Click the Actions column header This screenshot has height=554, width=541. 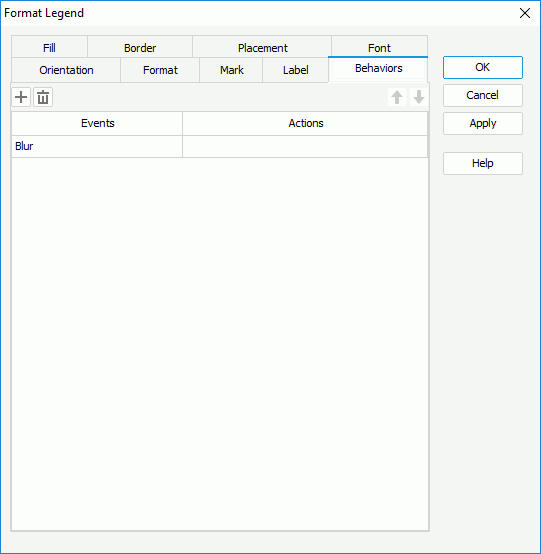(x=305, y=123)
